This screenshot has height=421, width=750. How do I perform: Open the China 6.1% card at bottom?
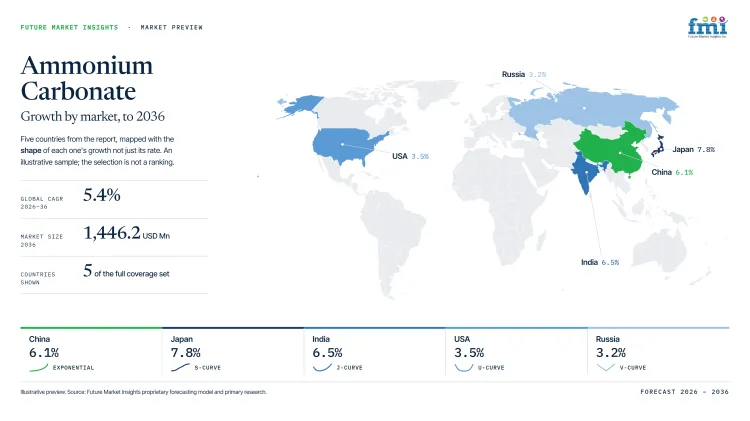point(91,353)
